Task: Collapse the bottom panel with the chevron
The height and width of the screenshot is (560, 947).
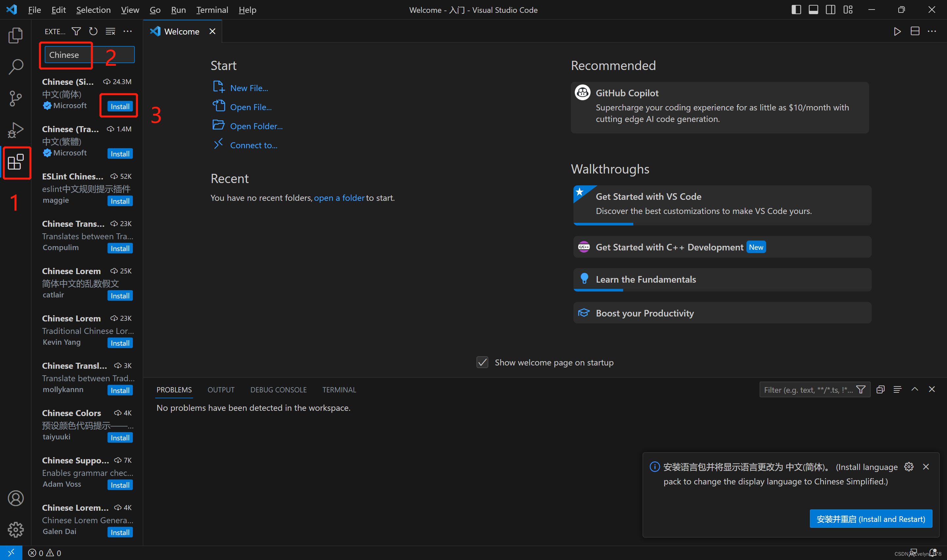Action: point(914,389)
